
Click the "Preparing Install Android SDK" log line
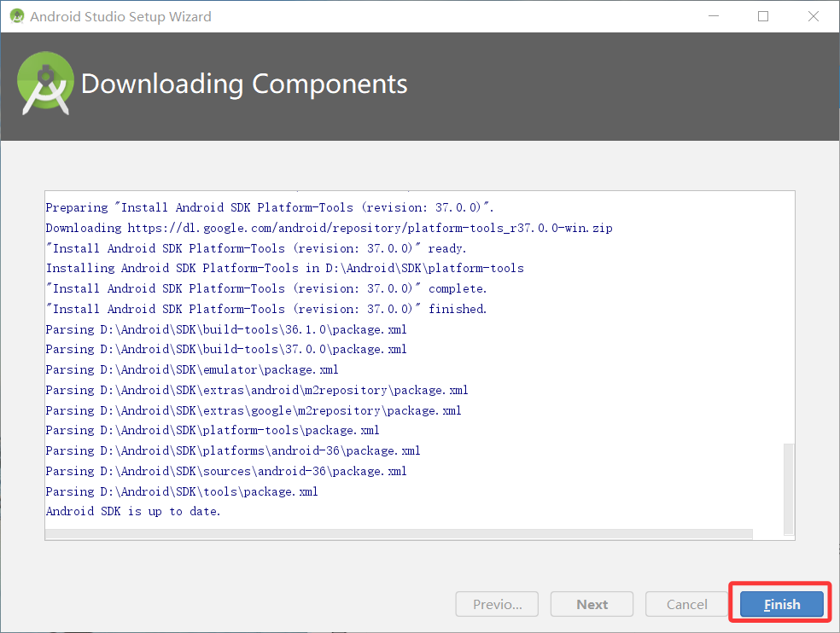point(270,208)
